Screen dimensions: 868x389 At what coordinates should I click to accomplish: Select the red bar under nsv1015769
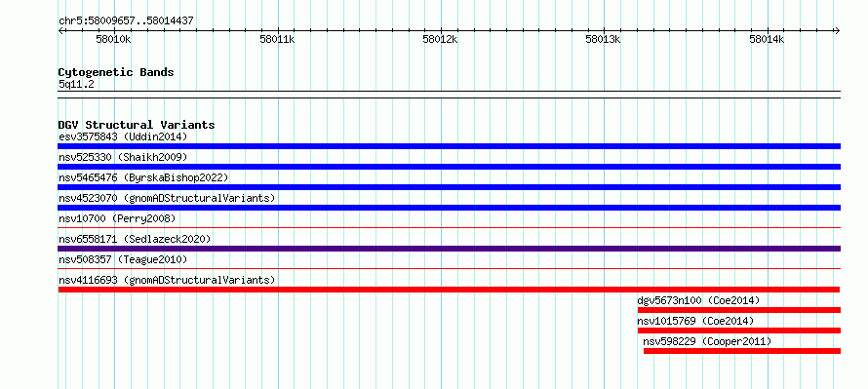click(739, 331)
